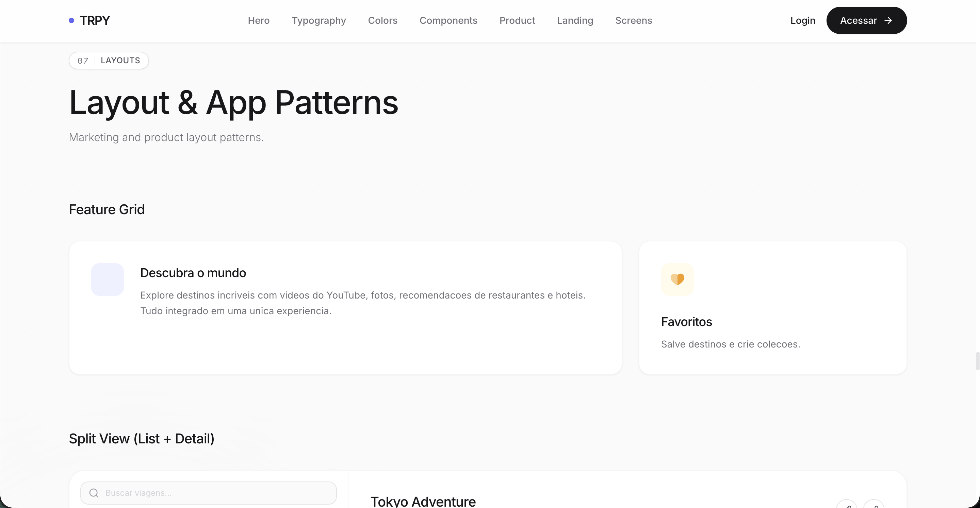Go to the Typography section
Viewport: 980px width, 508px height.
pyautogui.click(x=319, y=20)
